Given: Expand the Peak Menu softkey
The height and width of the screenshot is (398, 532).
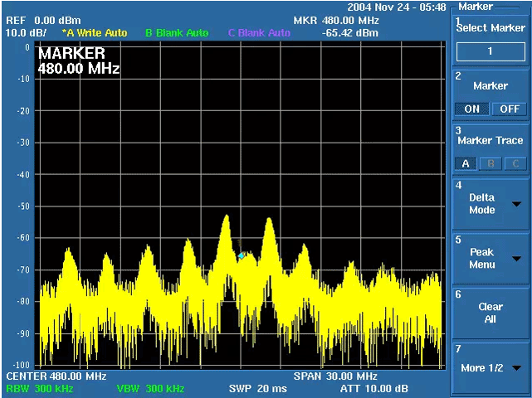Looking at the screenshot, I should [490, 259].
